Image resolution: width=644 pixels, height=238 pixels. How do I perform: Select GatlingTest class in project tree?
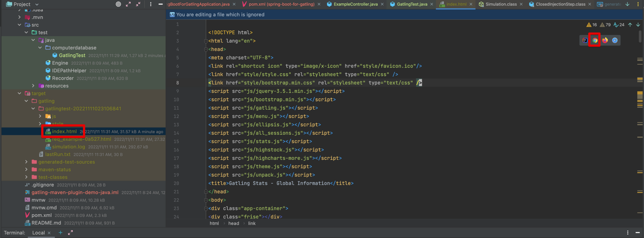72,55
